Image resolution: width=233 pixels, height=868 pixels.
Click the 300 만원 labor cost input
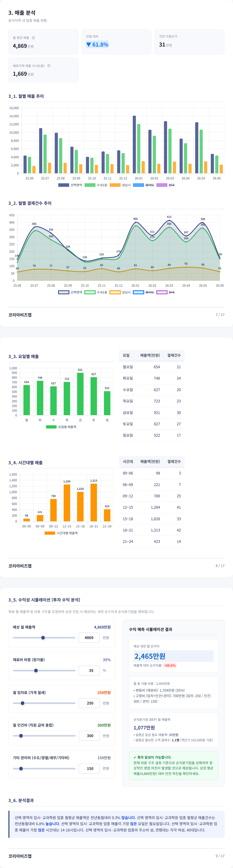(x=89, y=736)
